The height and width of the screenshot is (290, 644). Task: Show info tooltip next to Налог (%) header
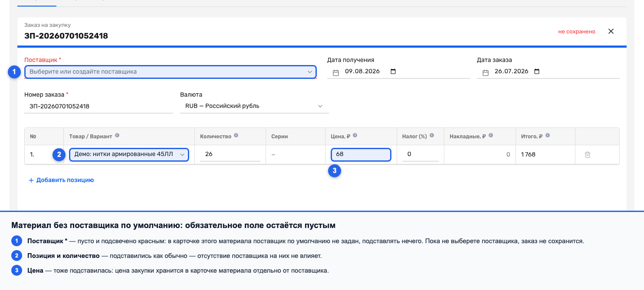coord(432,136)
